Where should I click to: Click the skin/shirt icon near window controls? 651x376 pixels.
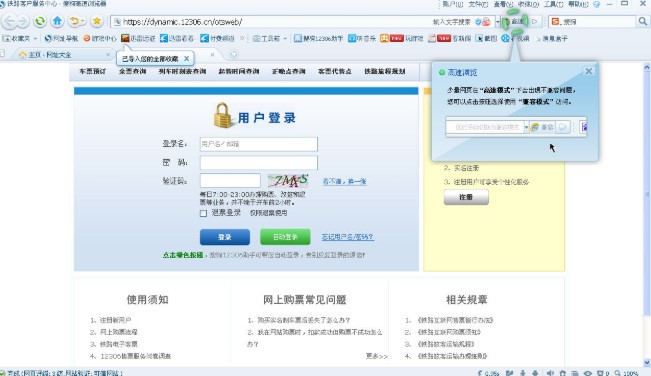tap(597, 4)
